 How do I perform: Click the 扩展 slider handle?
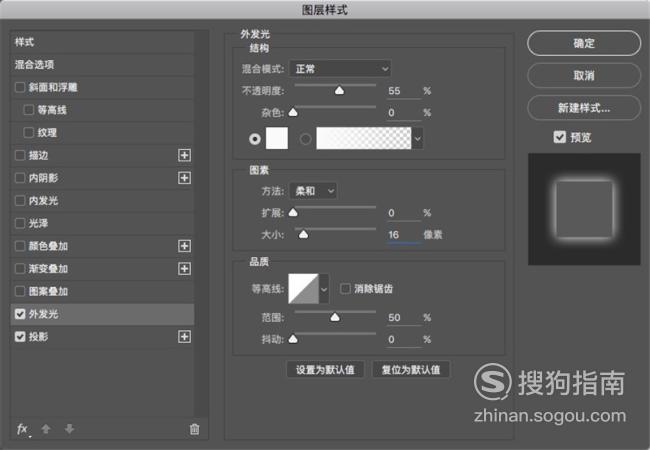293,213
